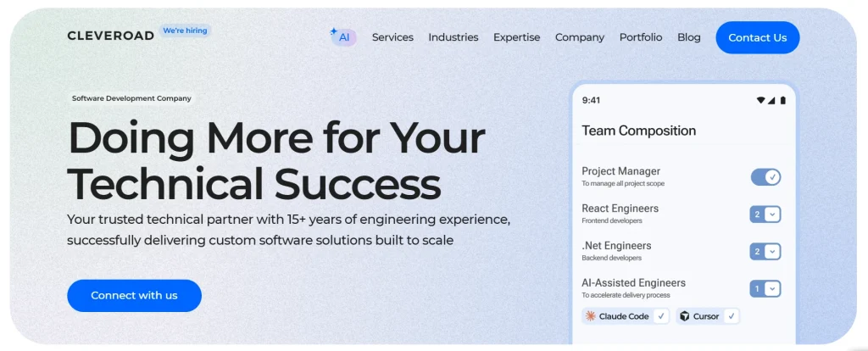Open the AI-Assisted Engineers count dropdown
This screenshot has width=868, height=351.
pyautogui.click(x=765, y=288)
